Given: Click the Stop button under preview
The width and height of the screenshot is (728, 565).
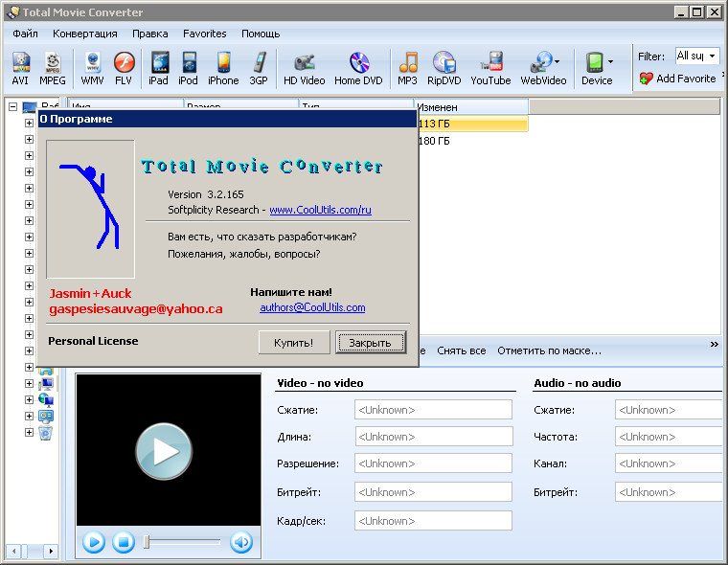Looking at the screenshot, I should (124, 542).
